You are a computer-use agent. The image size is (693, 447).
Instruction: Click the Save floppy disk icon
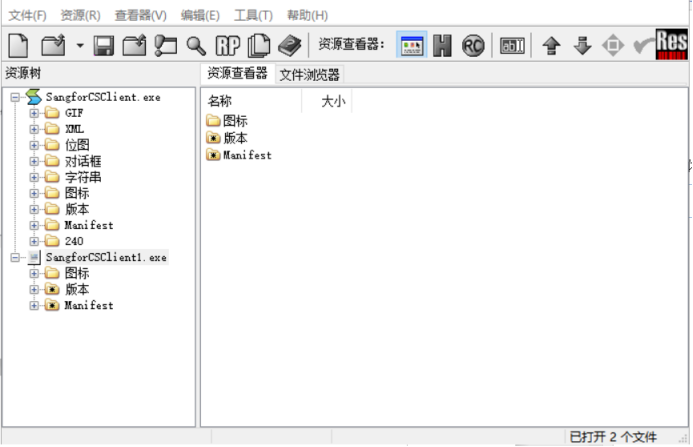point(104,45)
